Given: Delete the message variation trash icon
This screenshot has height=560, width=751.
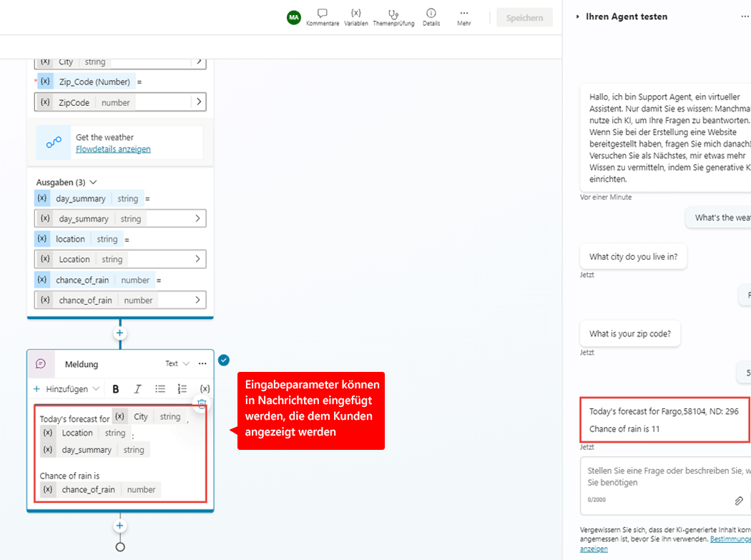Looking at the screenshot, I should 202,403.
